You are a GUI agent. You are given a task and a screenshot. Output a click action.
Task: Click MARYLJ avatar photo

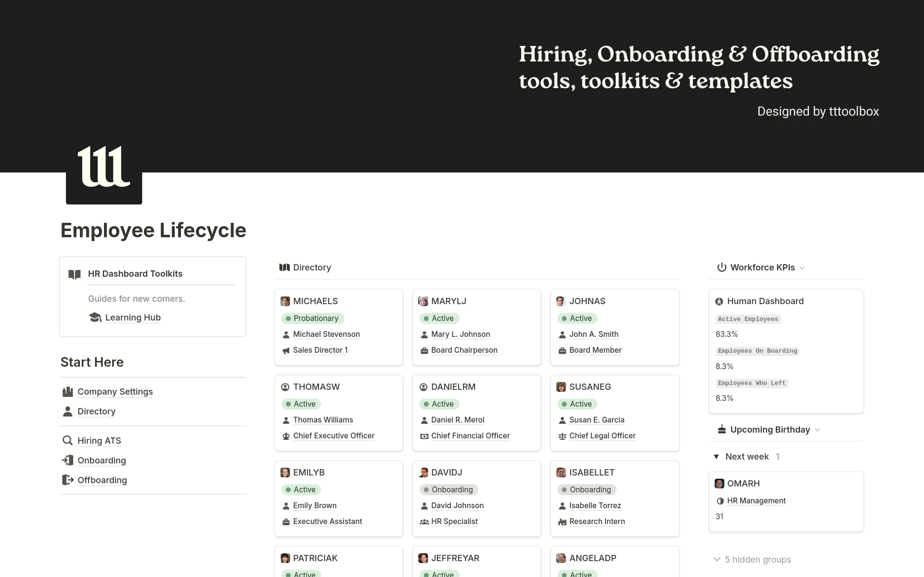pyautogui.click(x=423, y=301)
